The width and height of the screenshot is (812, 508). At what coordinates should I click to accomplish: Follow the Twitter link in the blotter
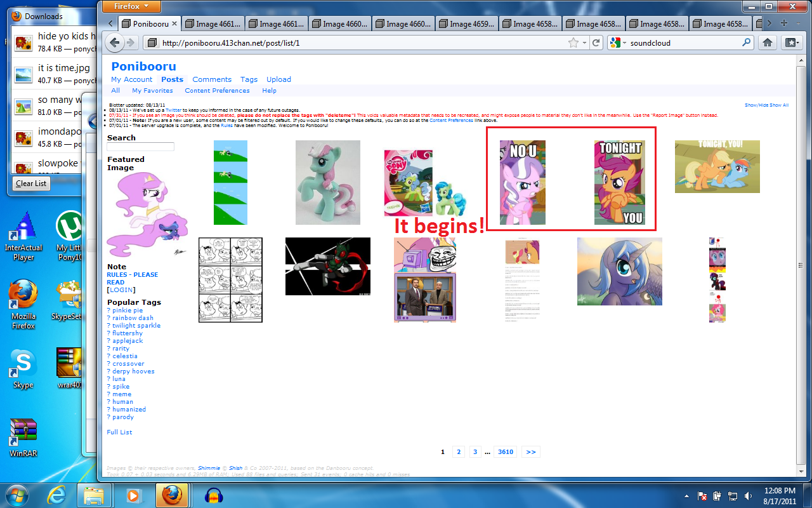[173, 110]
